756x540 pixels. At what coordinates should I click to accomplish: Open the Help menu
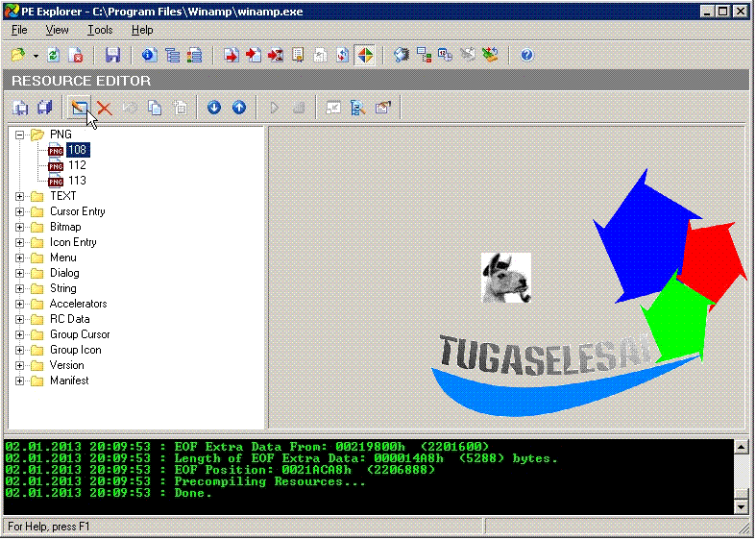[142, 30]
